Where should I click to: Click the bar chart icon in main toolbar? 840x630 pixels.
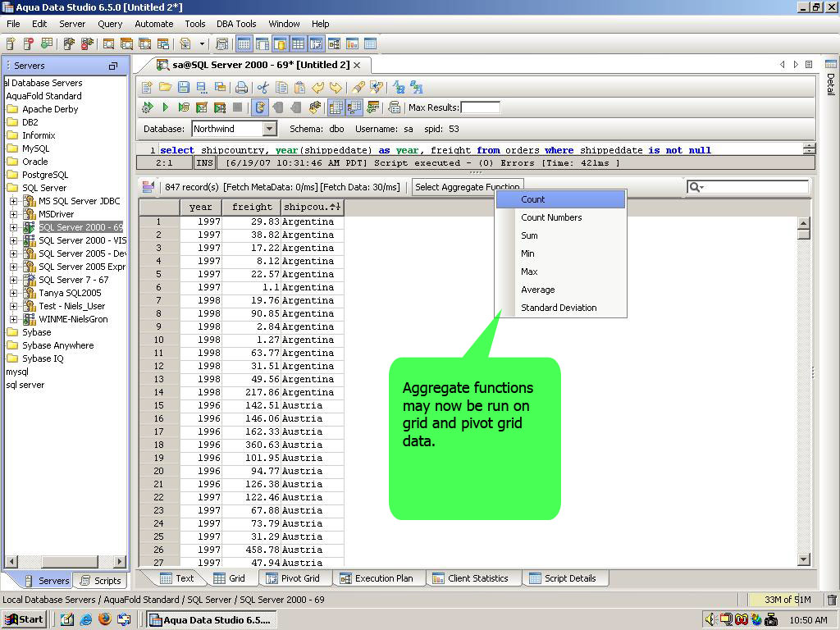pyautogui.click(x=352, y=44)
